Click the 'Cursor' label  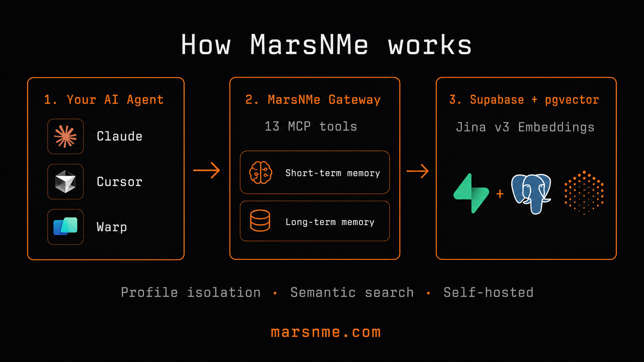click(x=119, y=182)
